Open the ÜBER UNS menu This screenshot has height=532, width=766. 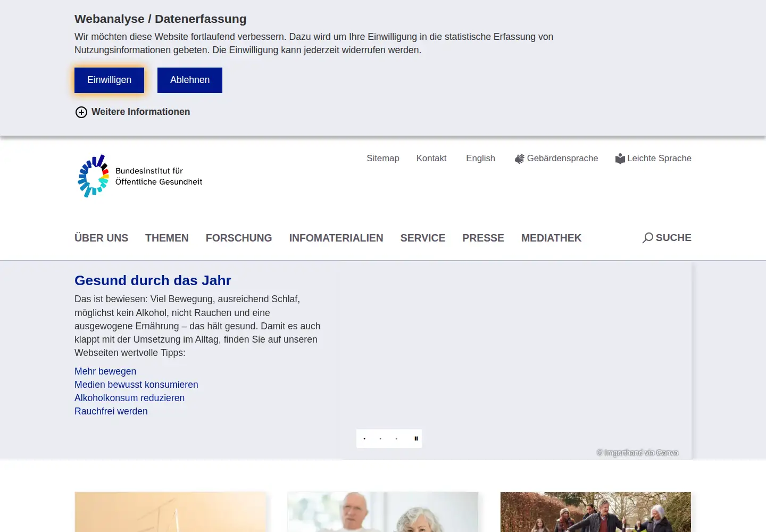[101, 238]
